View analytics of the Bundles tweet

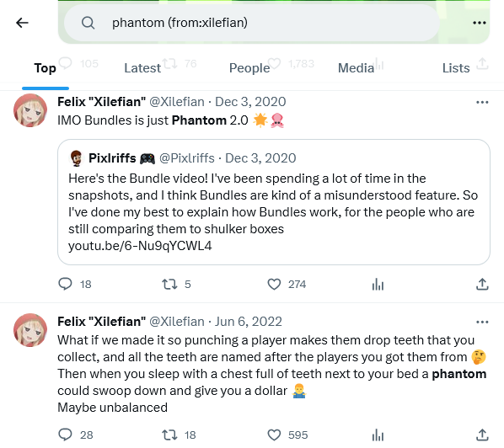click(x=378, y=285)
